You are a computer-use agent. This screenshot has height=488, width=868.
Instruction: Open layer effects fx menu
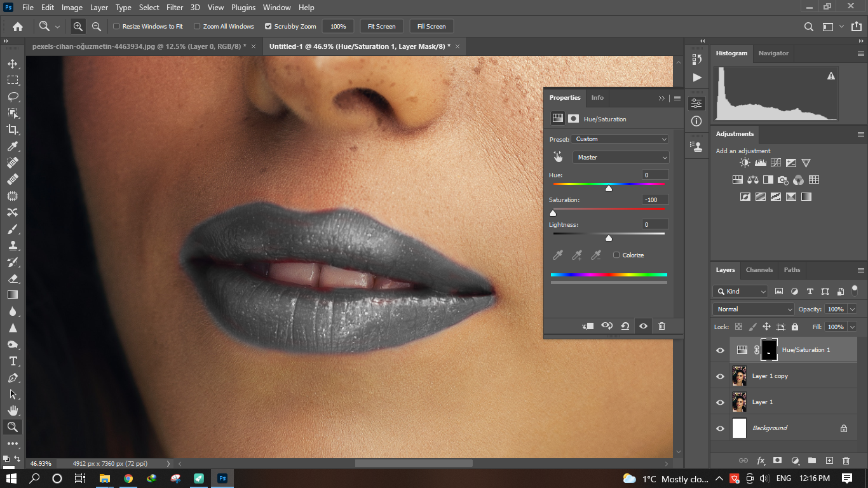coord(761,461)
